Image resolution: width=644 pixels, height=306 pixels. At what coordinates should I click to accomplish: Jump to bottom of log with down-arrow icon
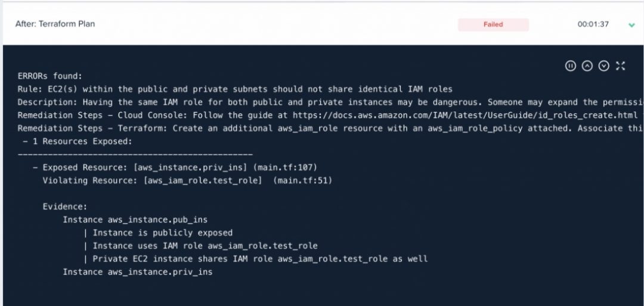coord(603,66)
